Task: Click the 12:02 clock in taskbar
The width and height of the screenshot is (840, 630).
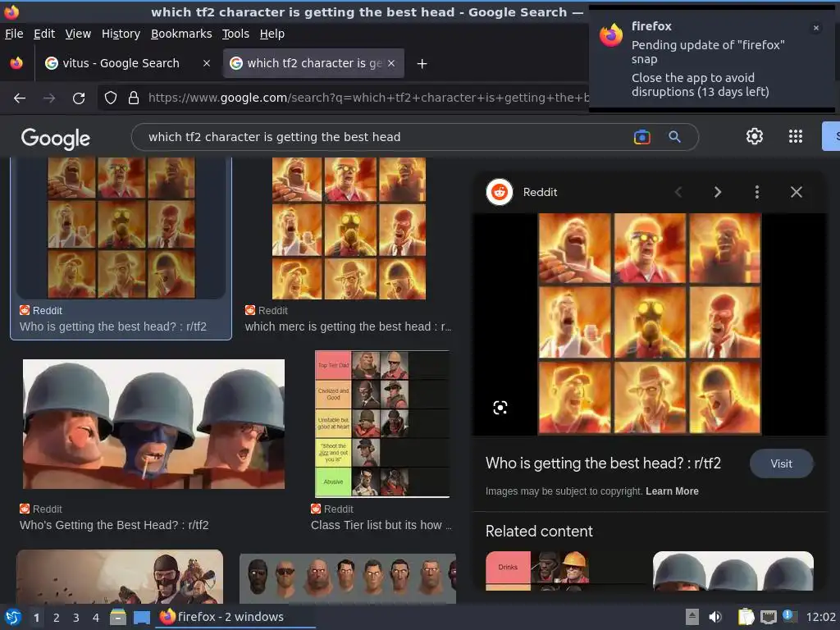Action: point(820,617)
